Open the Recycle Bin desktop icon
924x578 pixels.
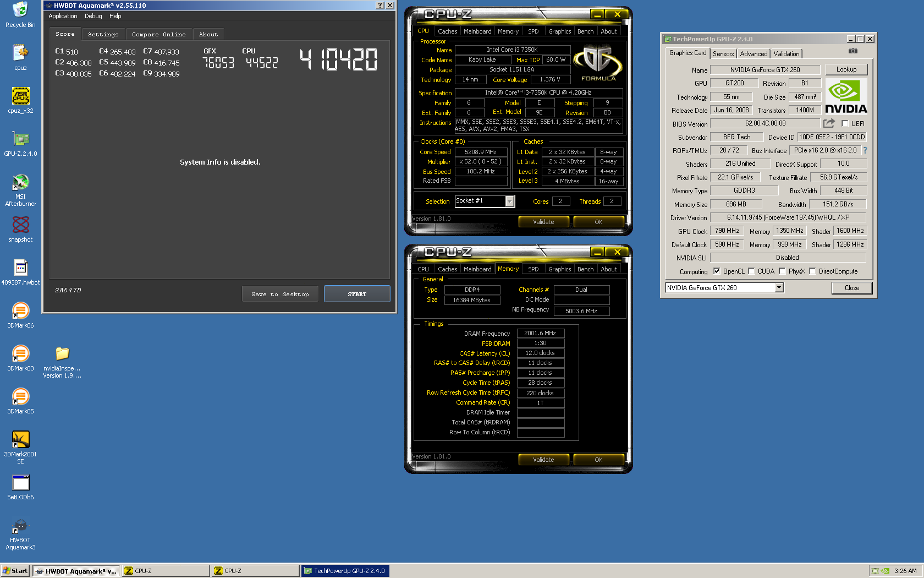coord(20,15)
